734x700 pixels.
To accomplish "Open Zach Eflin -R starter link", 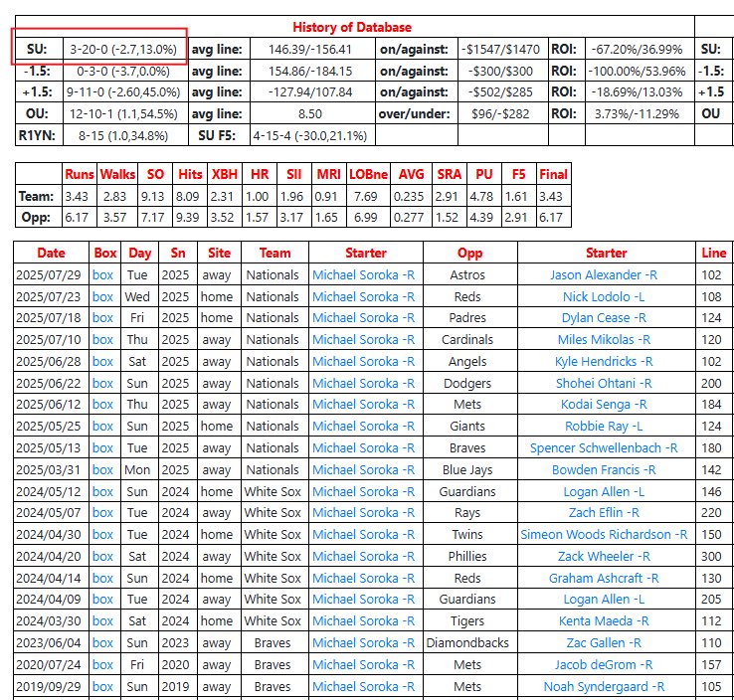I will point(604,512).
